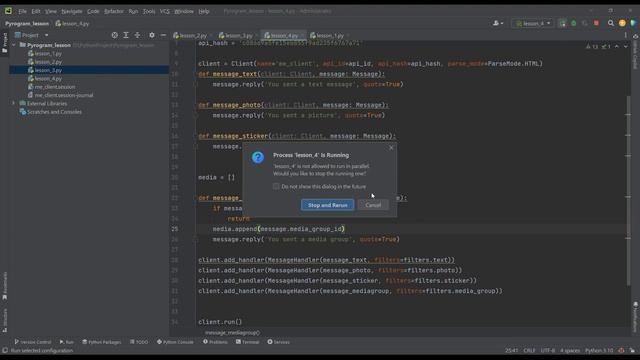This screenshot has width=640, height=360.
Task: Open the user account dropdown icon
Action: click(x=498, y=24)
